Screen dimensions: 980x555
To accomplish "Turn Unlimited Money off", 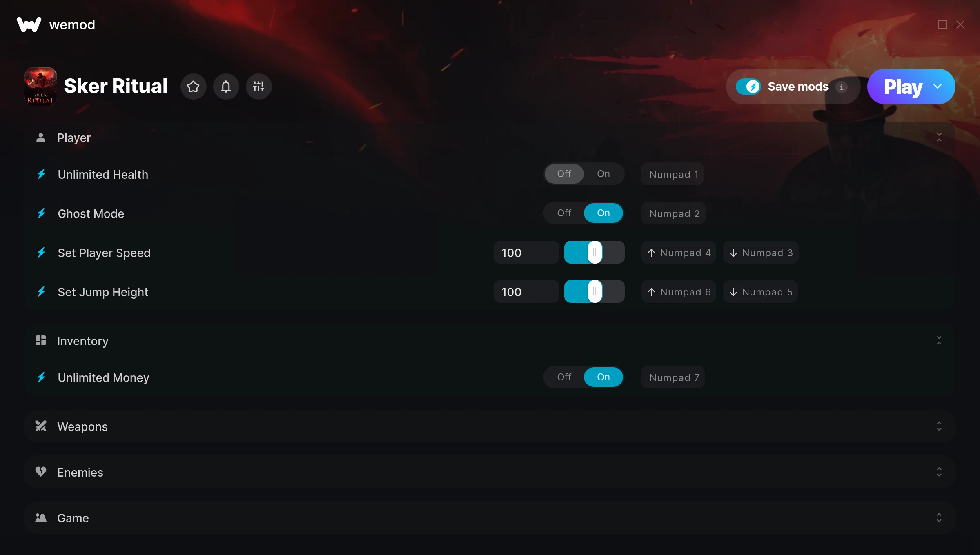I will point(564,377).
